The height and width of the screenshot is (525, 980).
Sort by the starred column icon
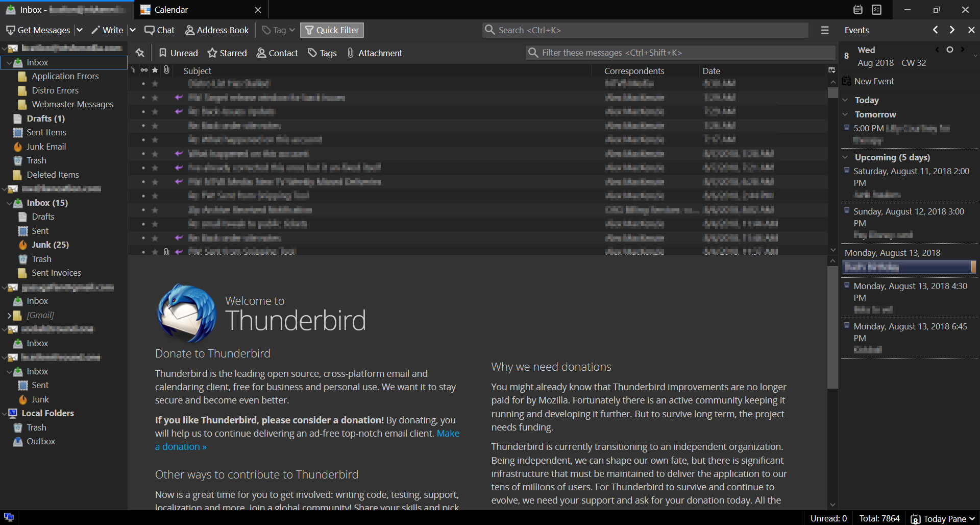coord(155,70)
